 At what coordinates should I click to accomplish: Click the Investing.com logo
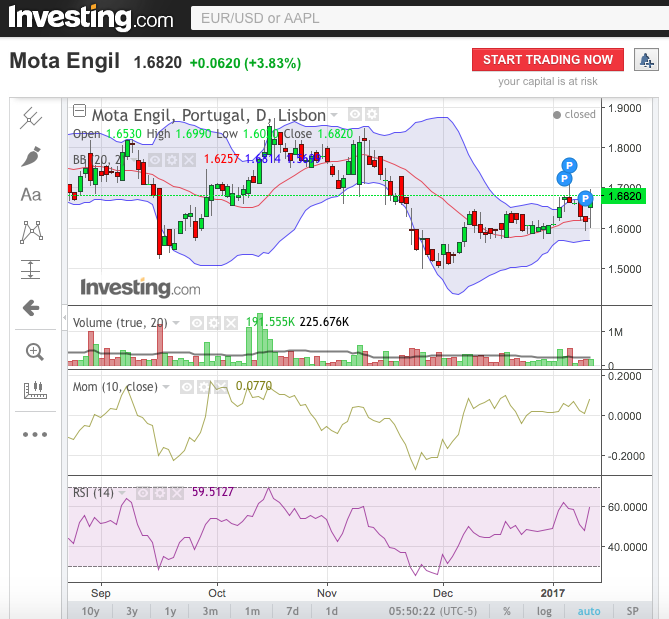pos(90,18)
